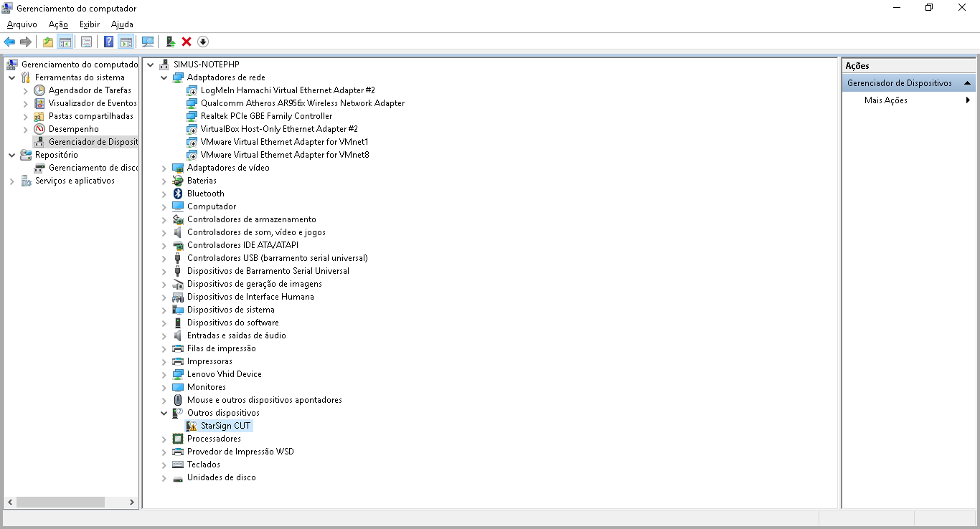Expand the Processadores category
The image size is (980, 529).
(164, 439)
